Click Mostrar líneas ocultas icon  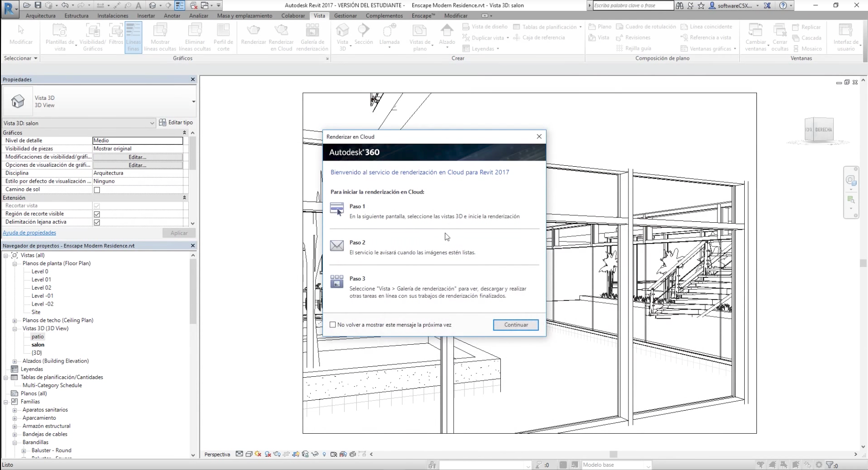click(160, 30)
